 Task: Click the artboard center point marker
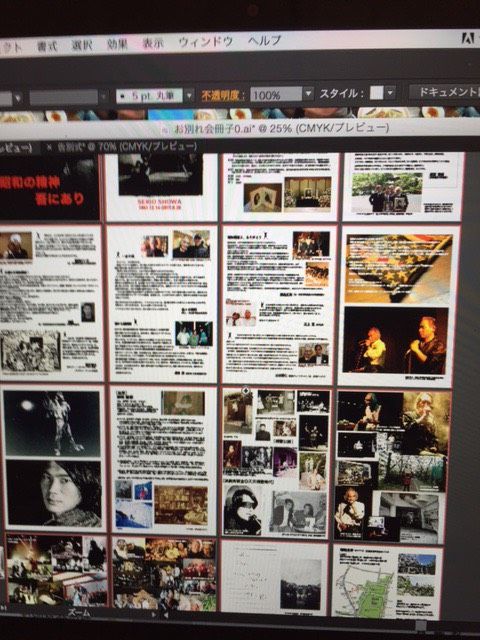(247, 391)
